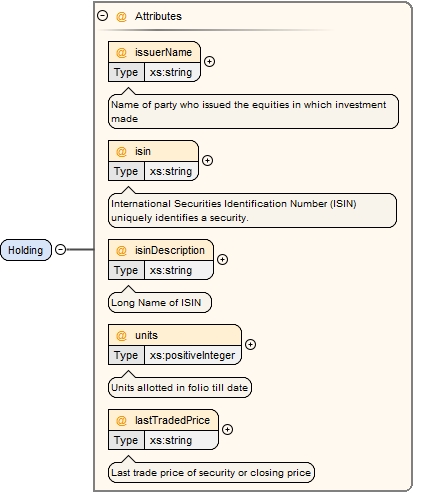
Task: Expand the issuerName attribute plus icon
Action: click(209, 61)
